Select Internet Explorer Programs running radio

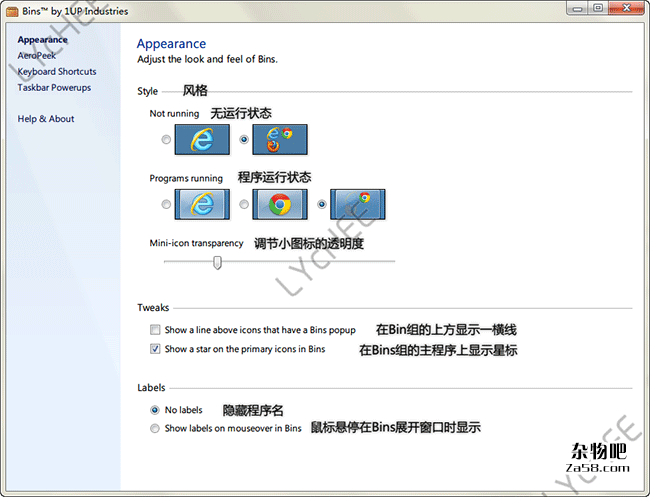tap(166, 204)
